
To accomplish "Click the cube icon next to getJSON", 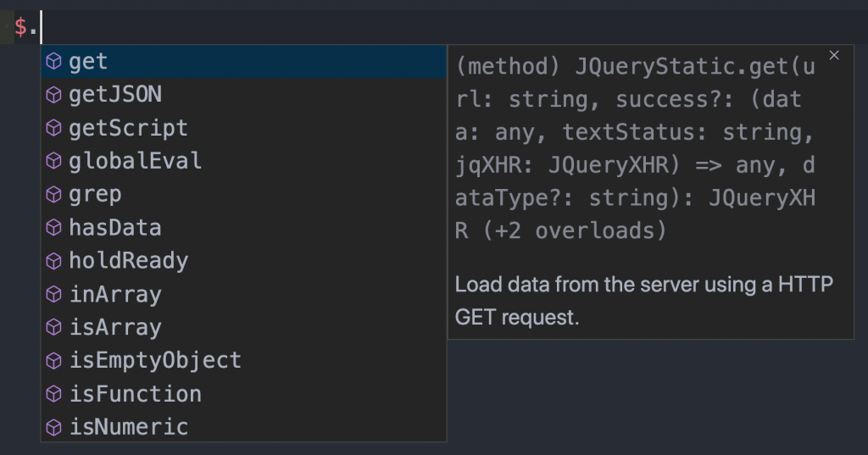I will click(x=54, y=95).
